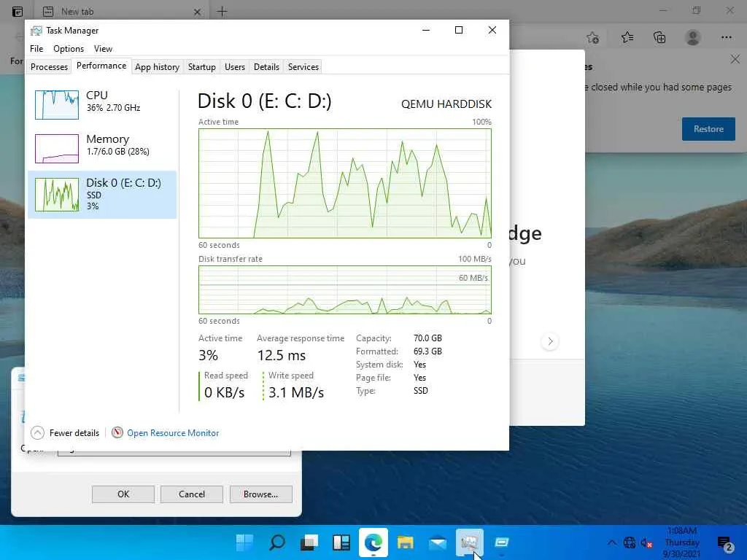747x560 pixels.
Task: Go to the Users tab
Action: [234, 66]
